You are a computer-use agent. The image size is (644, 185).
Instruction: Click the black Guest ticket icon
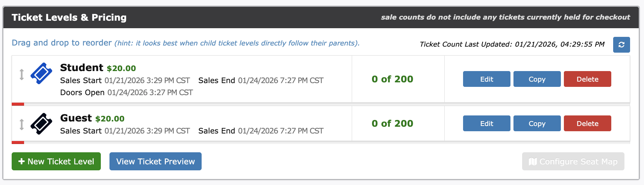[41, 124]
